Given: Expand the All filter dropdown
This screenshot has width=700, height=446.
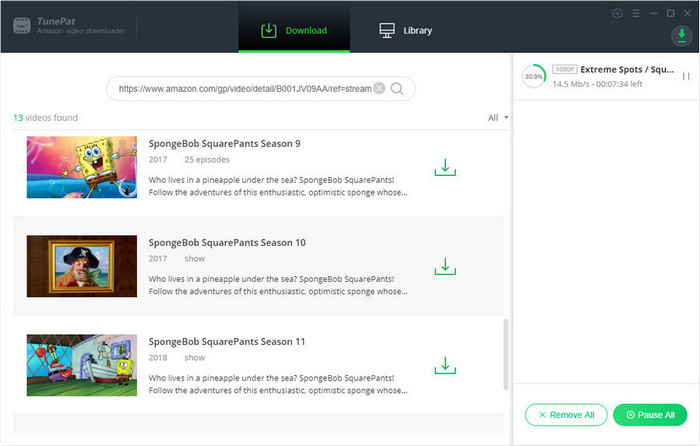Looking at the screenshot, I should tap(498, 118).
